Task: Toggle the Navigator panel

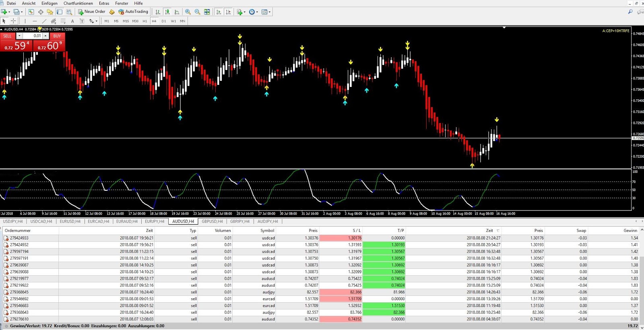Action: tap(50, 12)
